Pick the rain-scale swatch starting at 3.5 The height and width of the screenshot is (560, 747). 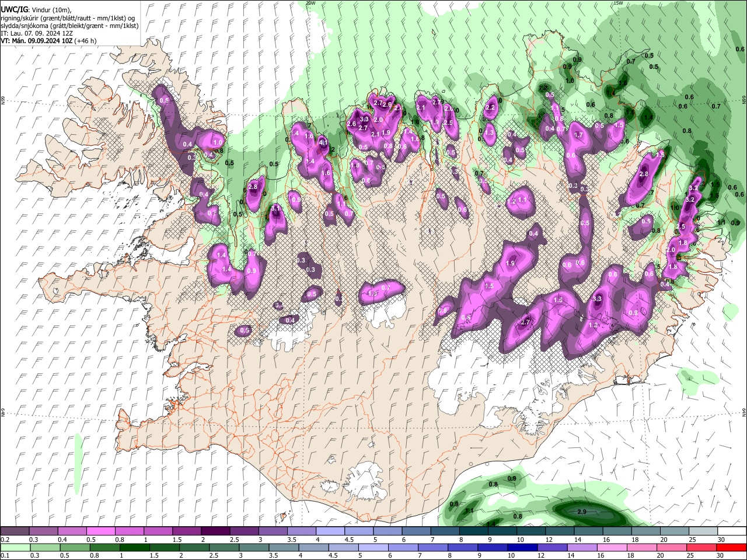coord(284,547)
